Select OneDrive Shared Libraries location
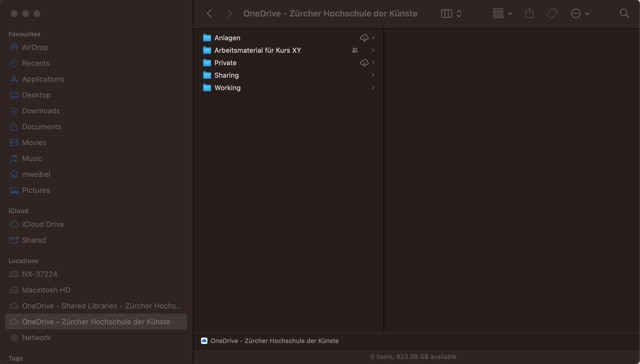The image size is (640, 364). pyautogui.click(x=102, y=306)
